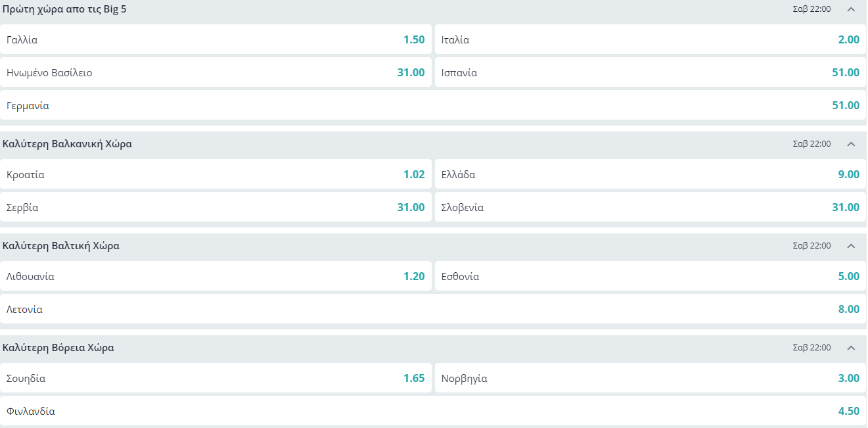Pick Κροατία at odds 1.02
This screenshot has width=868, height=428.
(x=216, y=175)
